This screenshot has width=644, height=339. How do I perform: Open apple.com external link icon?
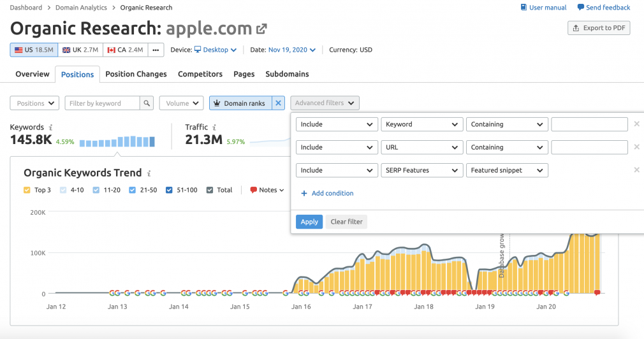261,29
